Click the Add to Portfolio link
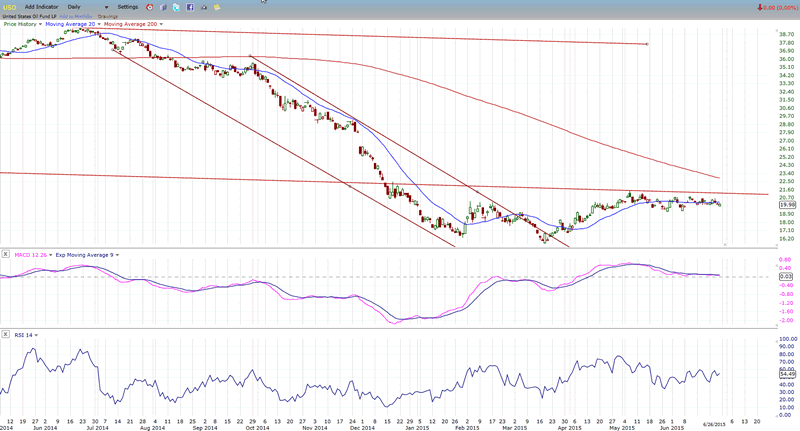The height and width of the screenshot is (431, 800). click(x=75, y=16)
